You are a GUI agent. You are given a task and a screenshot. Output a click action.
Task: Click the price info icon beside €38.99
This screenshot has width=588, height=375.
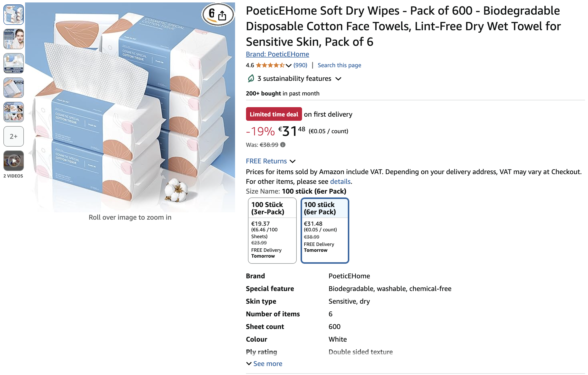tap(283, 145)
